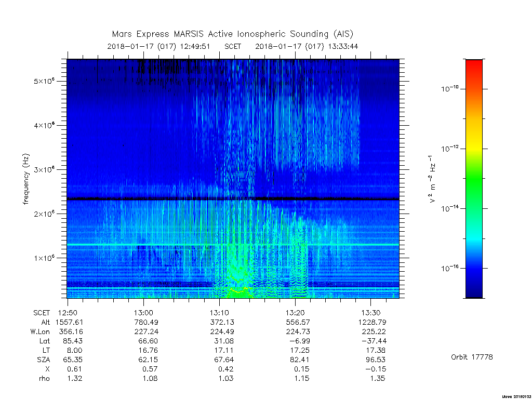Click west longitude value 224.73
Viewport: 532px width, 399px height.
(x=298, y=331)
